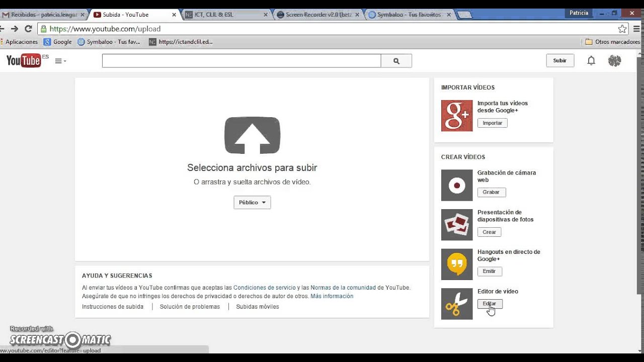Open the YouTube guide menu icon
The height and width of the screenshot is (362, 644).
pos(60,61)
